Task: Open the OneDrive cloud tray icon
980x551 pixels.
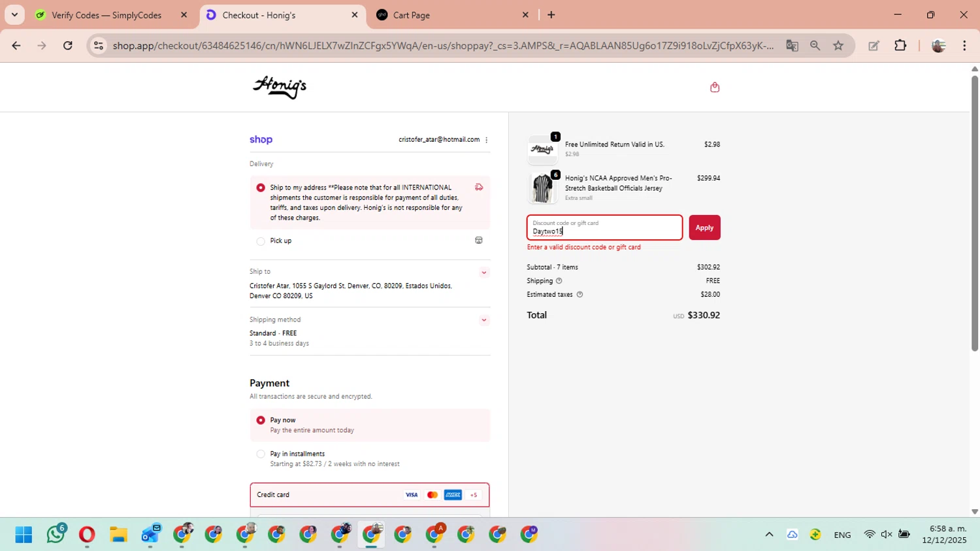Action: pos(792,535)
